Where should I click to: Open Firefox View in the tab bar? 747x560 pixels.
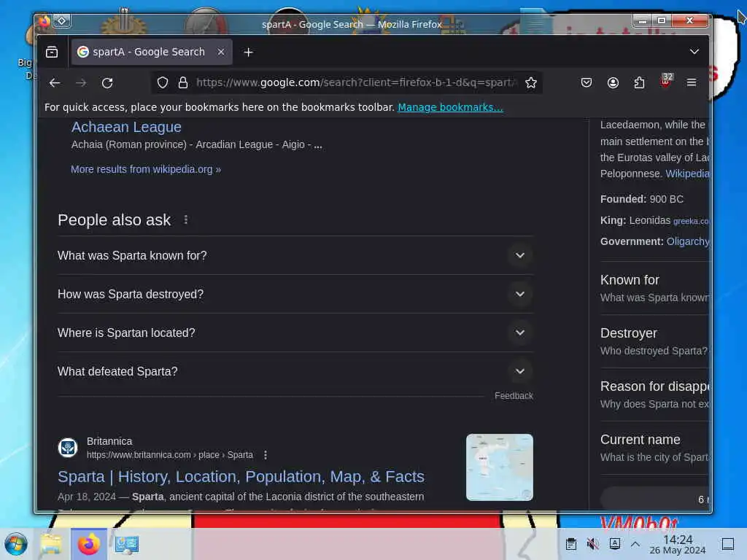click(x=52, y=52)
